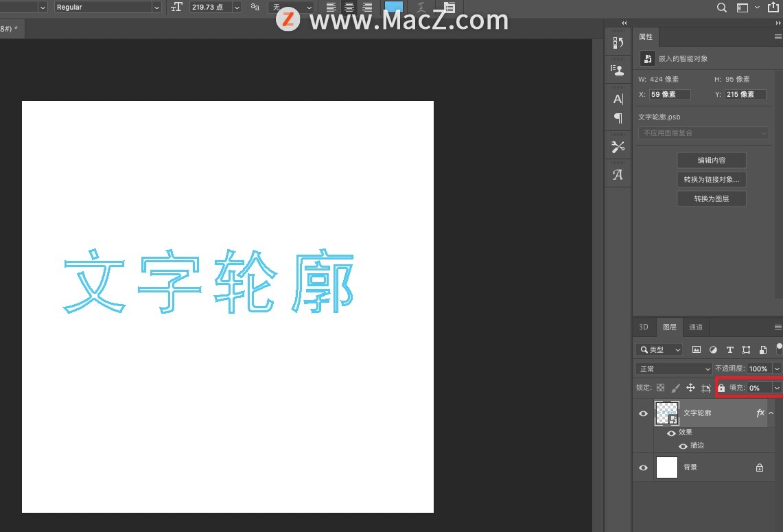
Task: Collapse the right panels to icons
Action: pyautogui.click(x=778, y=23)
